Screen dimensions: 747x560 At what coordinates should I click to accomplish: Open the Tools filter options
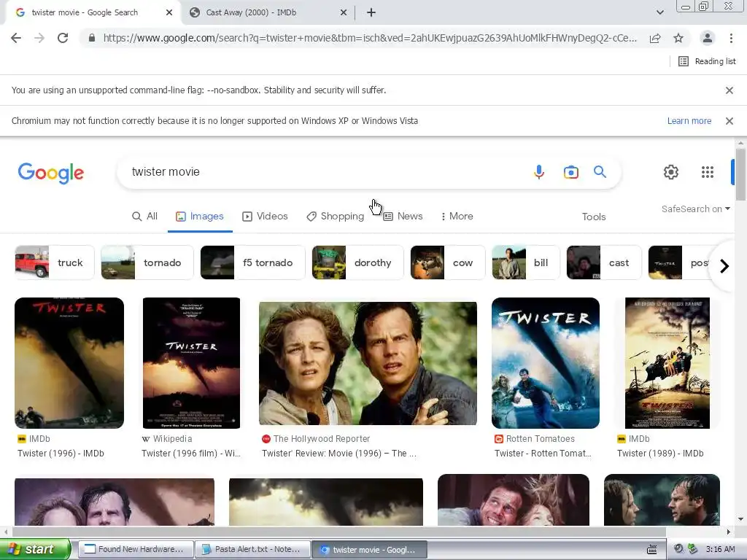pyautogui.click(x=594, y=217)
